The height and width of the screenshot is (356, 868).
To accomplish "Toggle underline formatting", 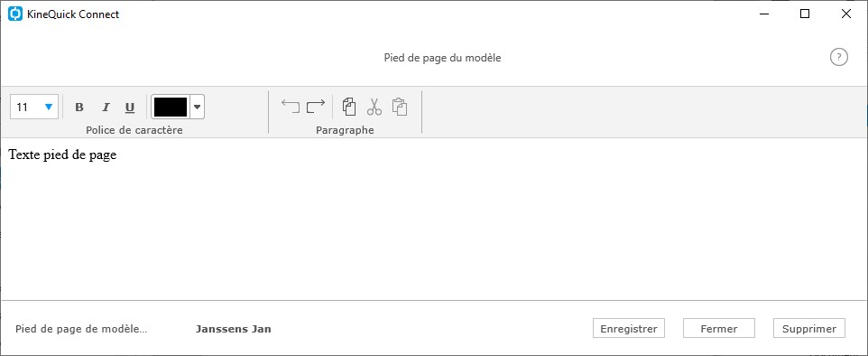I will click(130, 107).
